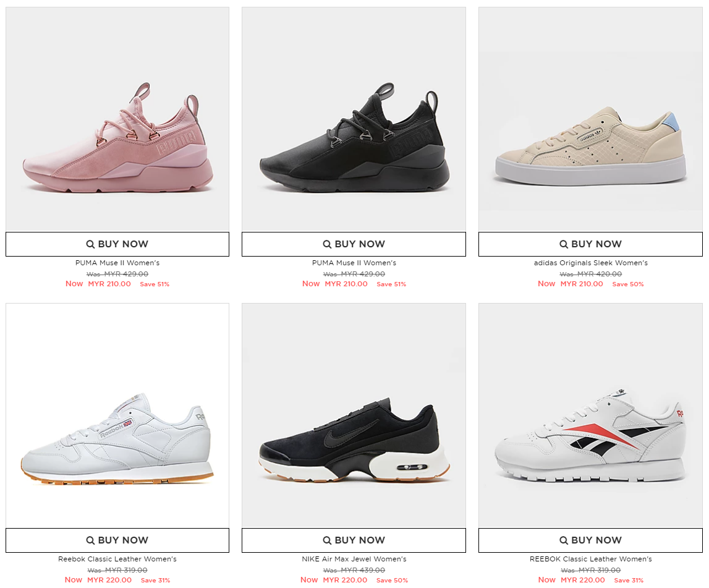Click the black PUMA Muse II Women's title
Screen dimensions: 709x588
point(354,263)
